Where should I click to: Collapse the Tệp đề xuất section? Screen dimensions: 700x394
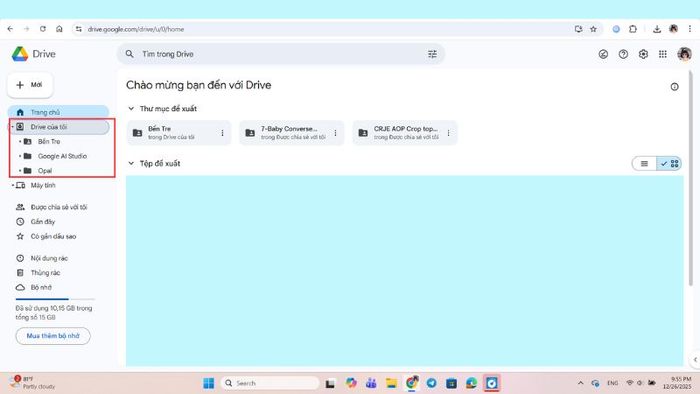tap(131, 163)
